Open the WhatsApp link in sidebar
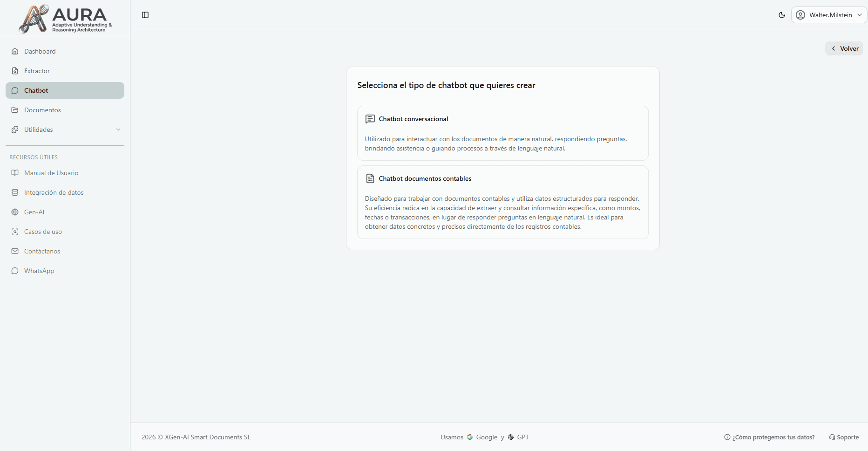This screenshot has width=868, height=451. click(39, 271)
